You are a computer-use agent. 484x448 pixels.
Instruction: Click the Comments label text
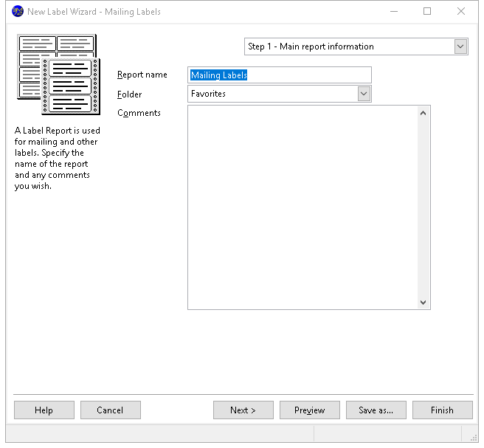139,113
